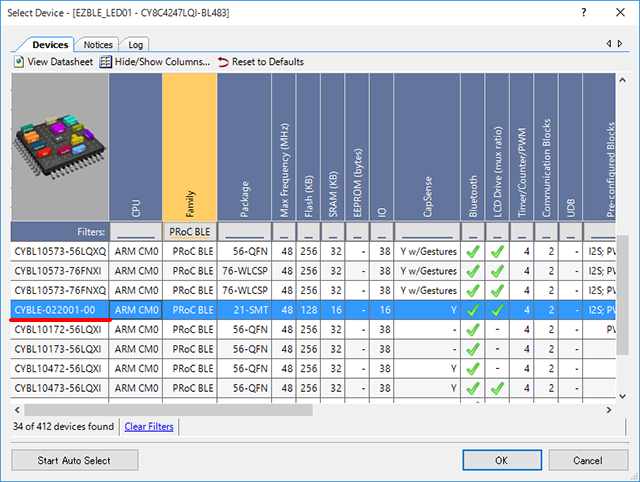Select device CYBL10173-56LQXI
640x482 pixels.
[60, 349]
